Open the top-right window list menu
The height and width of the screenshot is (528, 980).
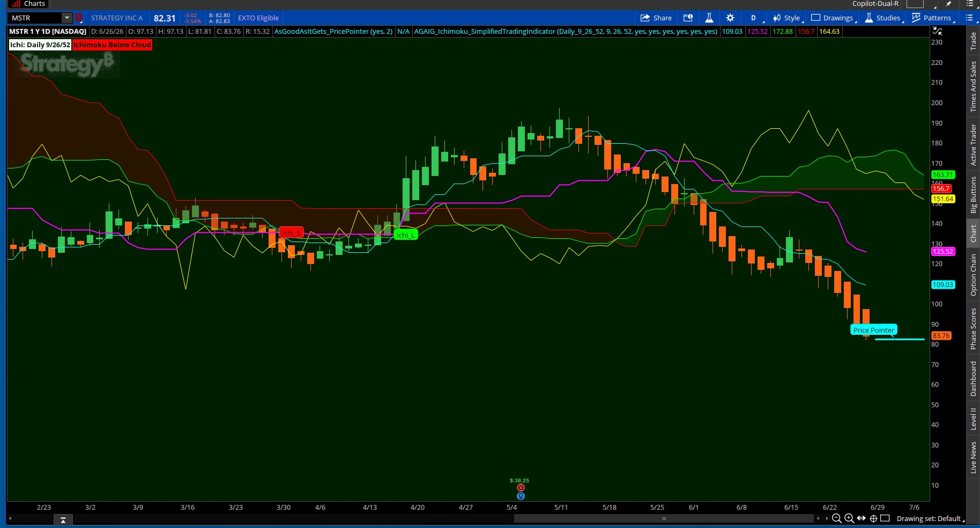pyautogui.click(x=970, y=4)
